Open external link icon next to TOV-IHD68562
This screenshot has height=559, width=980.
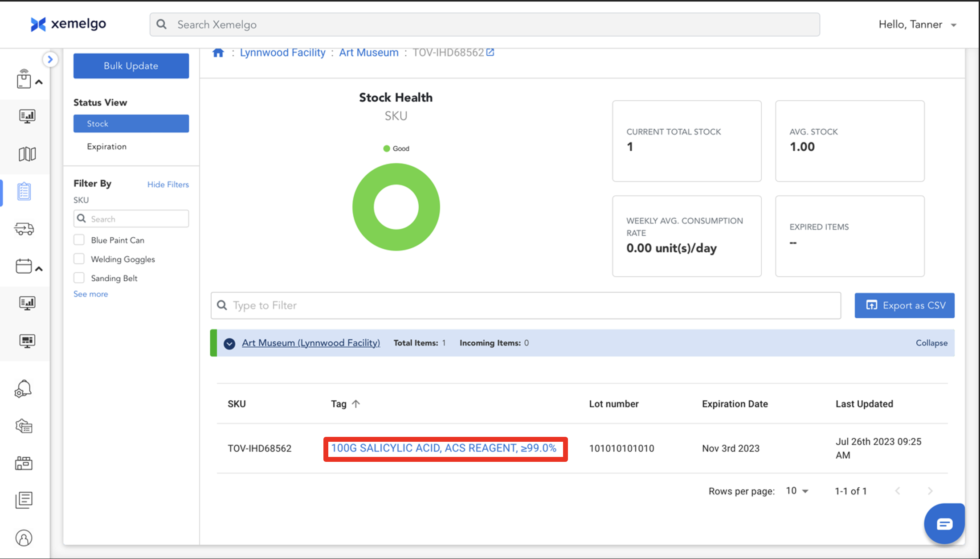[490, 53]
